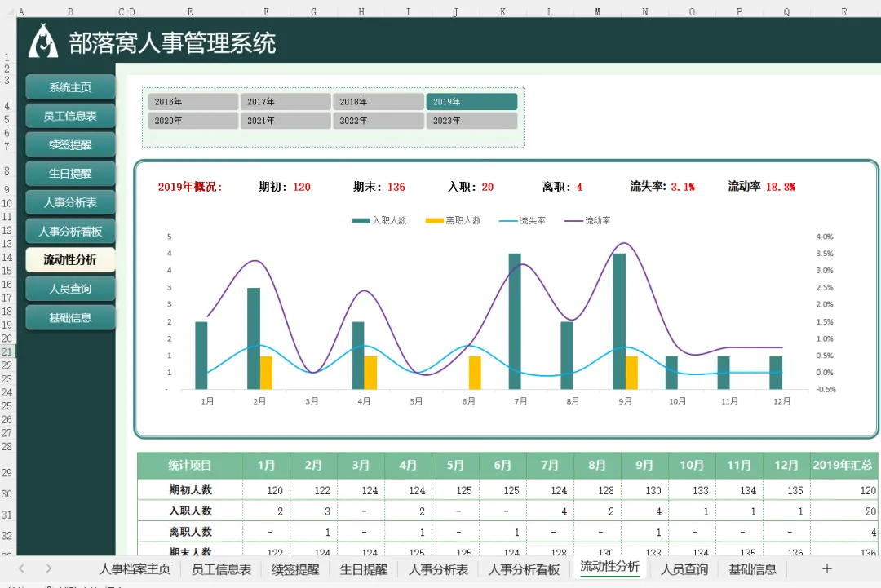Image resolution: width=881 pixels, height=588 pixels.
Task: Click the 流动率 18.8% summary value
Action: (762, 187)
